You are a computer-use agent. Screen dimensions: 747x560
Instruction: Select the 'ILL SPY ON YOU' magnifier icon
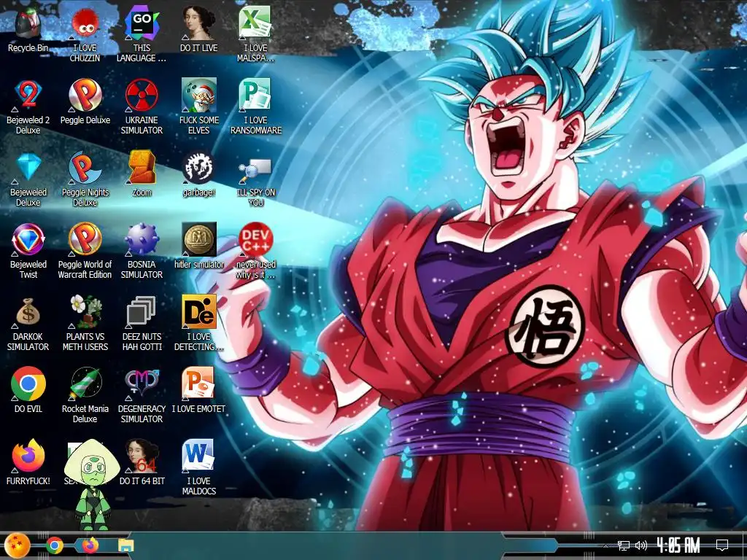pyautogui.click(x=255, y=171)
